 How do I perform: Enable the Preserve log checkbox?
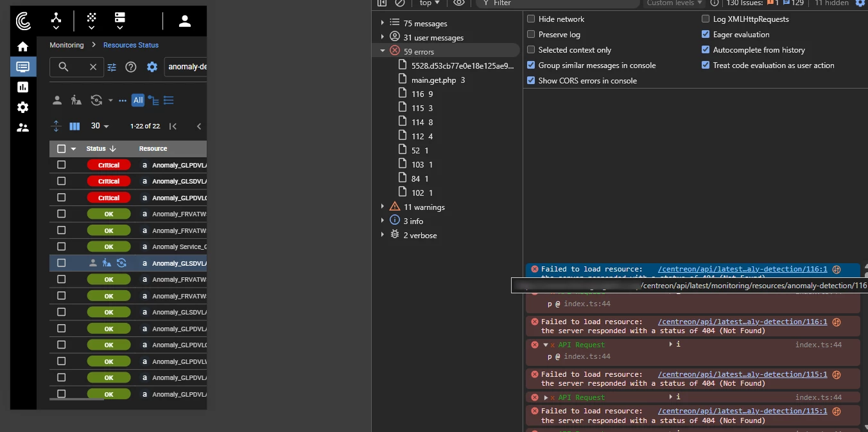[531, 35]
